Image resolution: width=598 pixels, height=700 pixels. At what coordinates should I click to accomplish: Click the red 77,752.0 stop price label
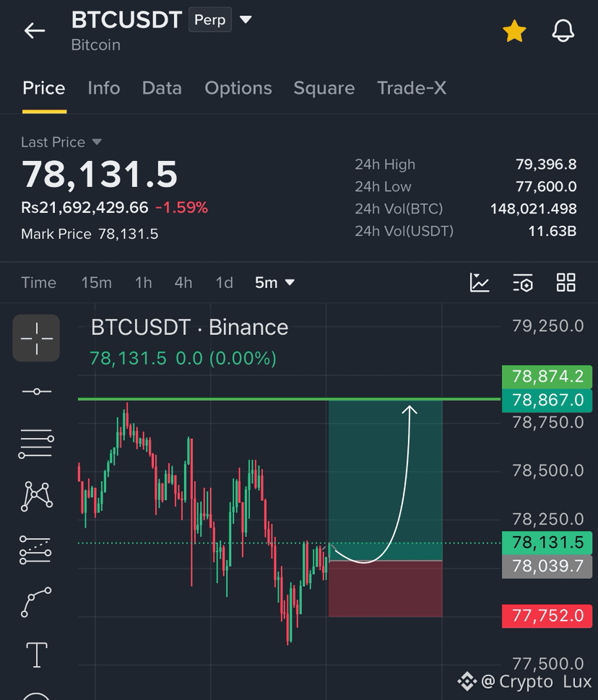[x=547, y=616]
